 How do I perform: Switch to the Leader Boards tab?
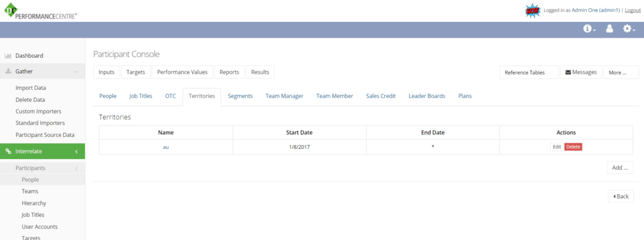427,96
